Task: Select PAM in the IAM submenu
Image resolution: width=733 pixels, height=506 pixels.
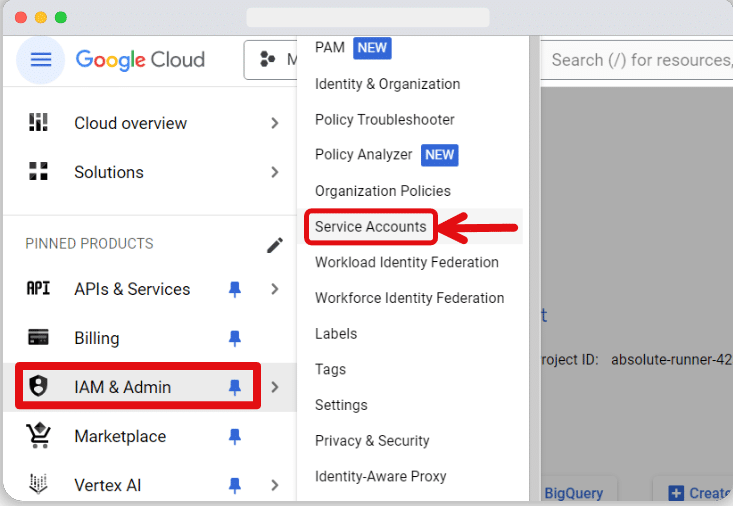Action: [330, 48]
